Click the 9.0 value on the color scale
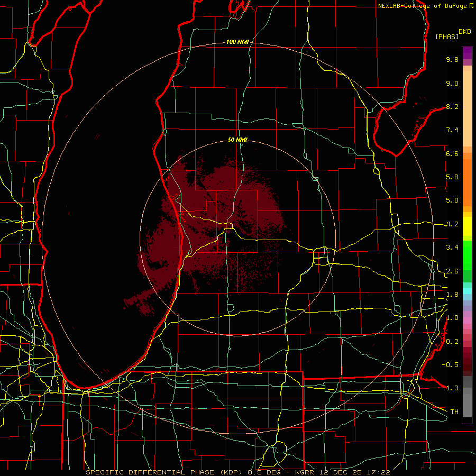476x476 pixels. coord(452,83)
